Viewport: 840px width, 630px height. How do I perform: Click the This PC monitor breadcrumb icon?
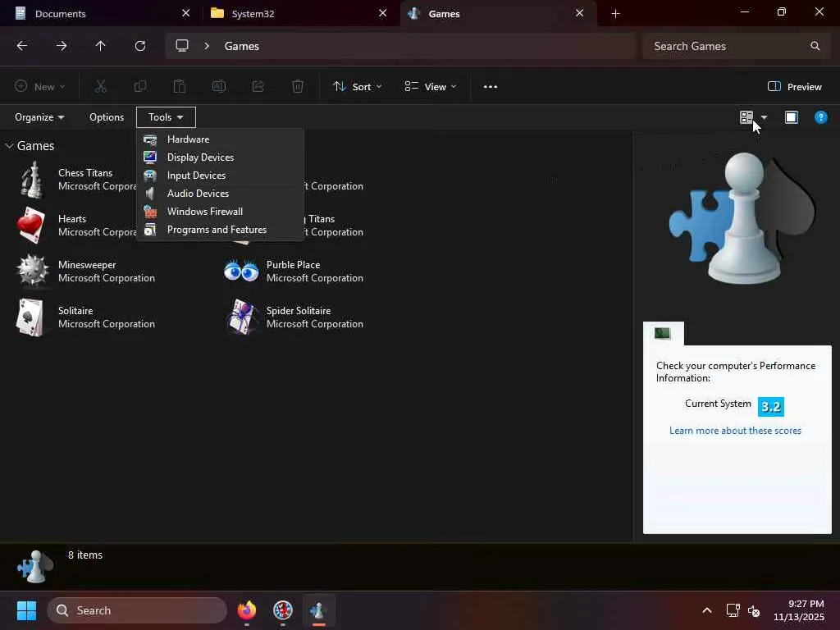pos(182,46)
